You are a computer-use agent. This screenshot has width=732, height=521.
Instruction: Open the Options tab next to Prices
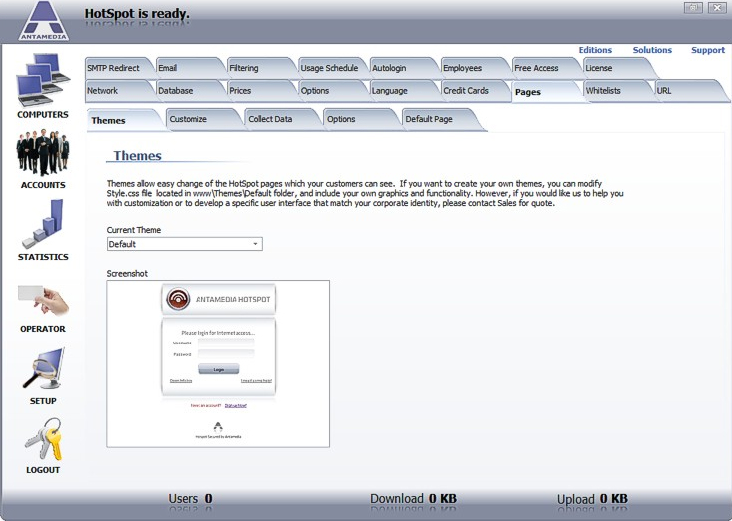[332, 91]
